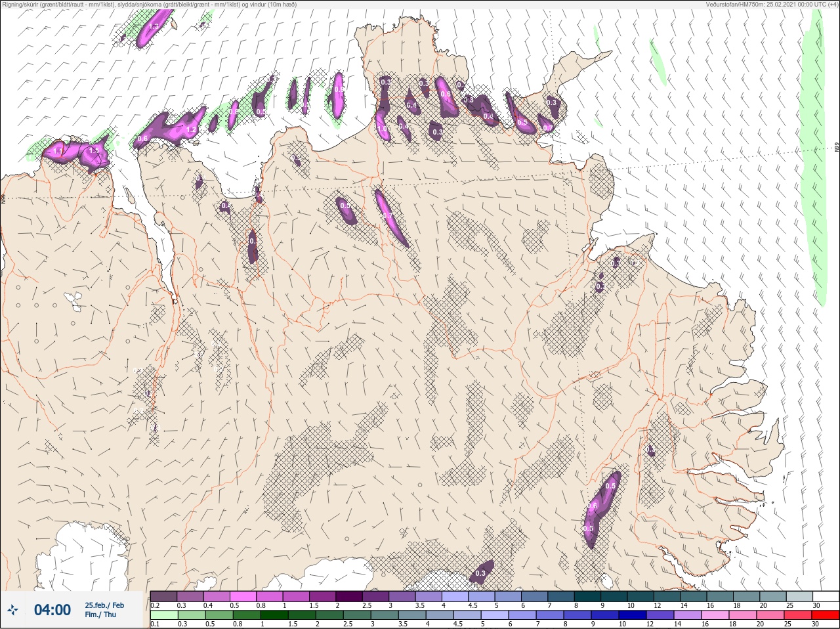
Task: Pick the white 30 swatch in the upper legend row
Action: pos(825,596)
